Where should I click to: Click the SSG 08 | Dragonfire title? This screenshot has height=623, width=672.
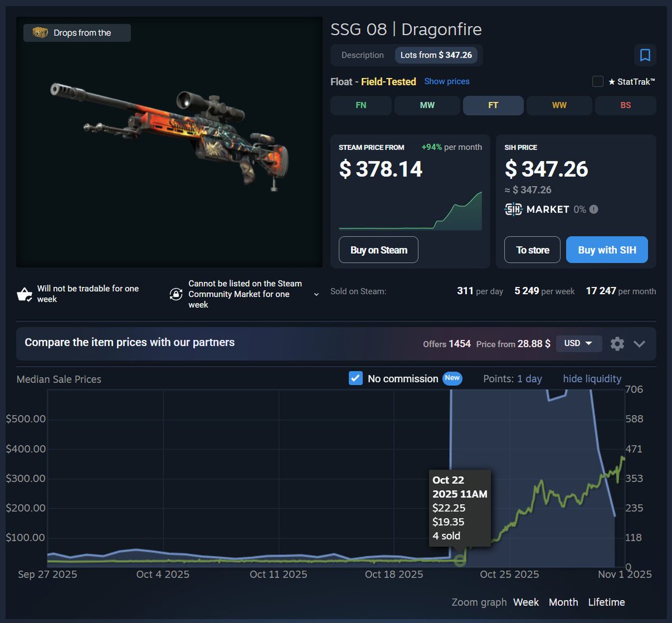(406, 29)
